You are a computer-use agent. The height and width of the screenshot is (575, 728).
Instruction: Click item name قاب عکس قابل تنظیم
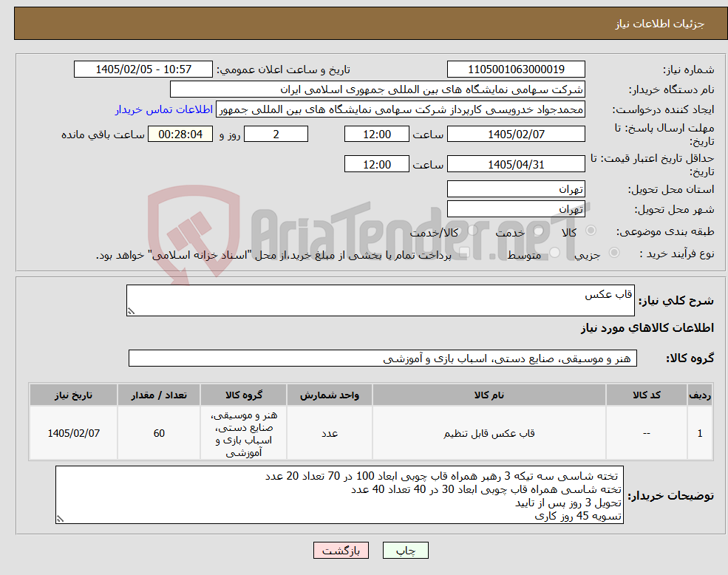(489, 433)
